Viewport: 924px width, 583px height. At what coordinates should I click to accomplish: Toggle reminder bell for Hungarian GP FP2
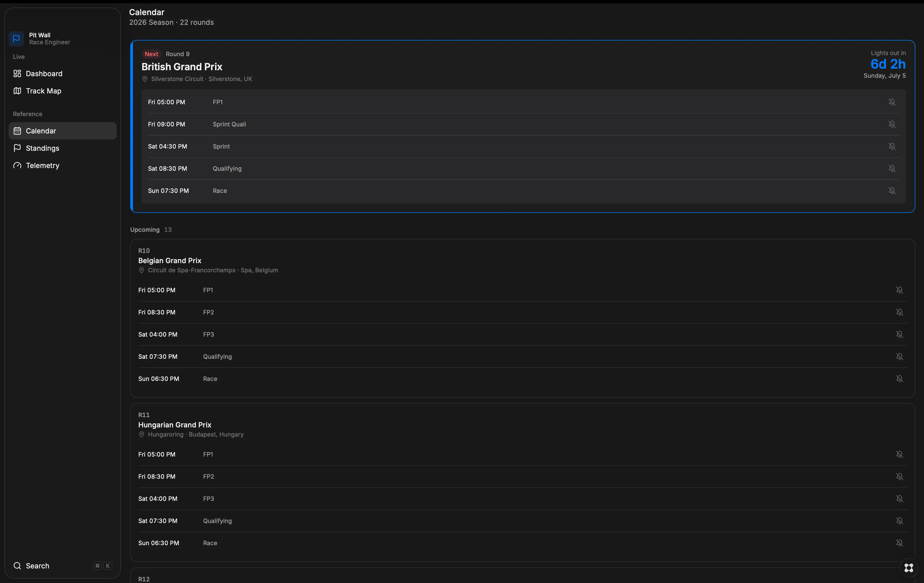pyautogui.click(x=899, y=476)
